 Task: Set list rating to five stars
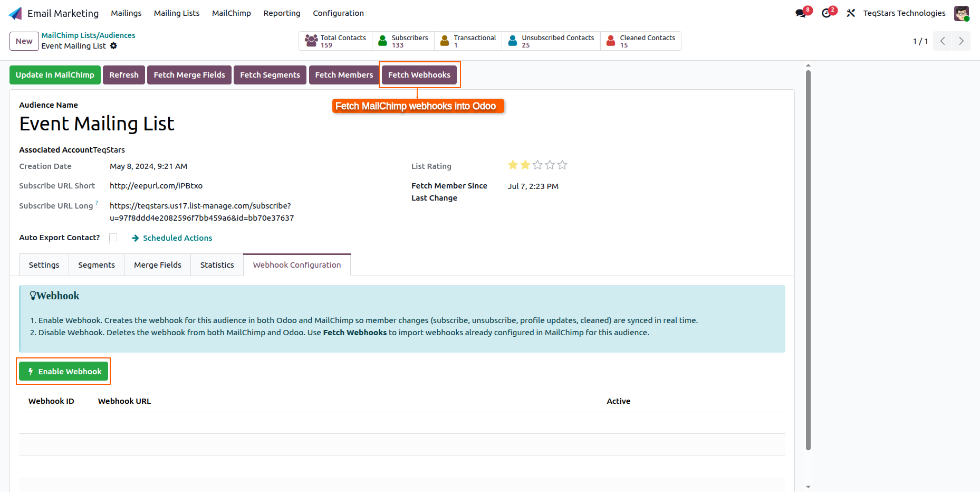point(562,165)
